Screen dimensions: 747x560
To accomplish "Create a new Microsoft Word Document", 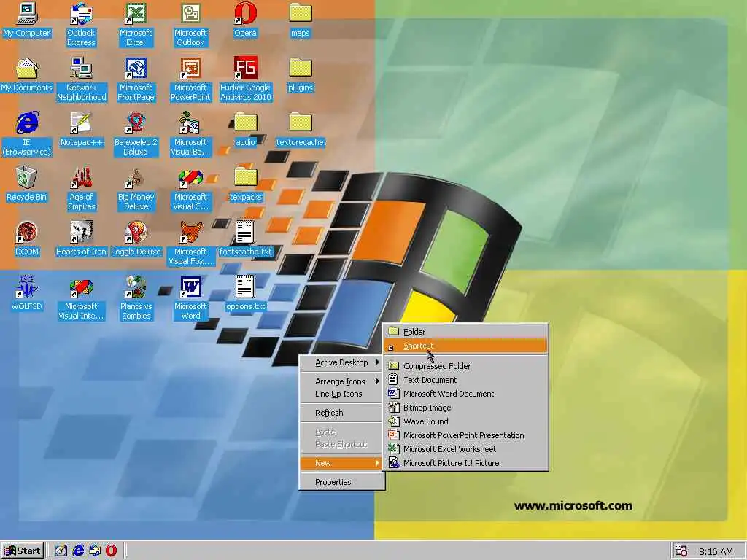I will click(x=465, y=393).
